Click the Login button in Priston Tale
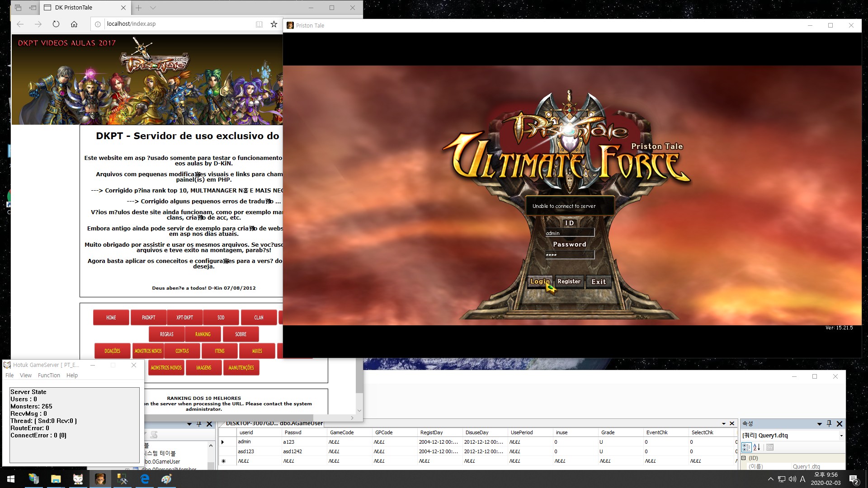The image size is (868, 488). tap(540, 282)
